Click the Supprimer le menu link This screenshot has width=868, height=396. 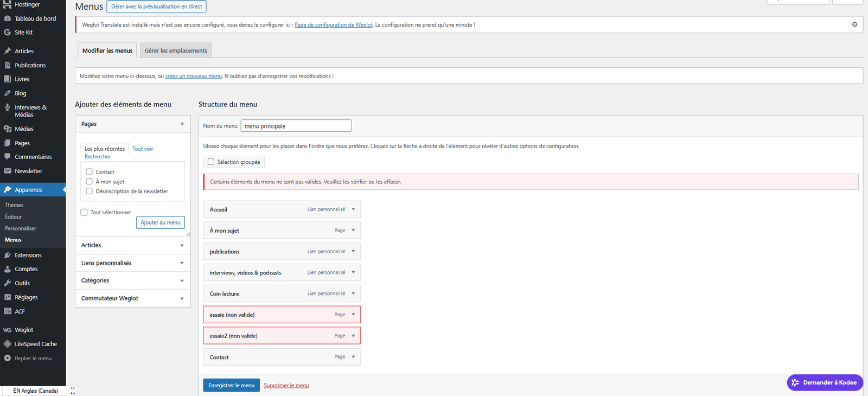point(286,385)
